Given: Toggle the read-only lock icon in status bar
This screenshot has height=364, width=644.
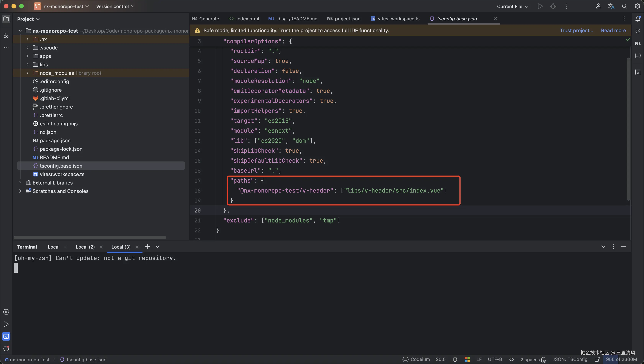Looking at the screenshot, I should point(597,360).
